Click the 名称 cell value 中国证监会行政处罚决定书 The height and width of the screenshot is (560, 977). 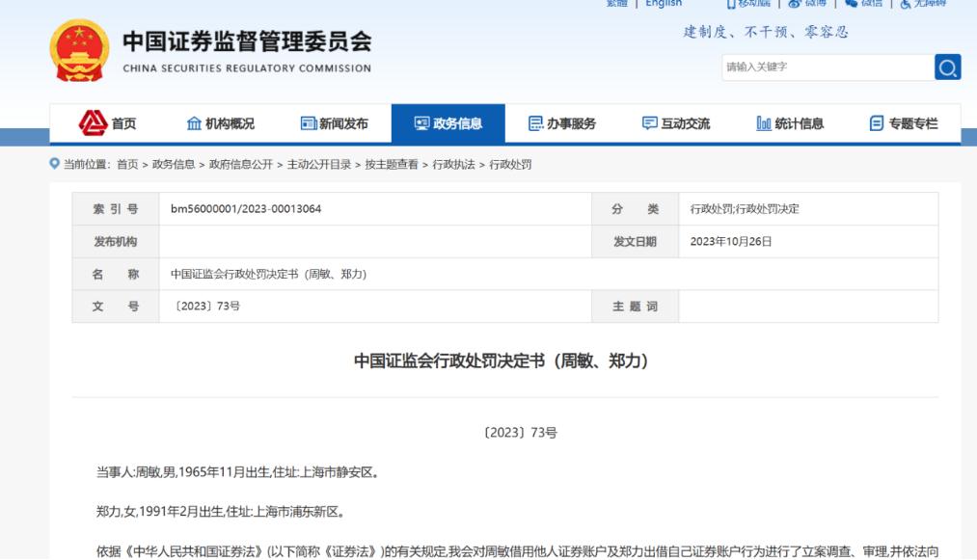pyautogui.click(x=268, y=274)
